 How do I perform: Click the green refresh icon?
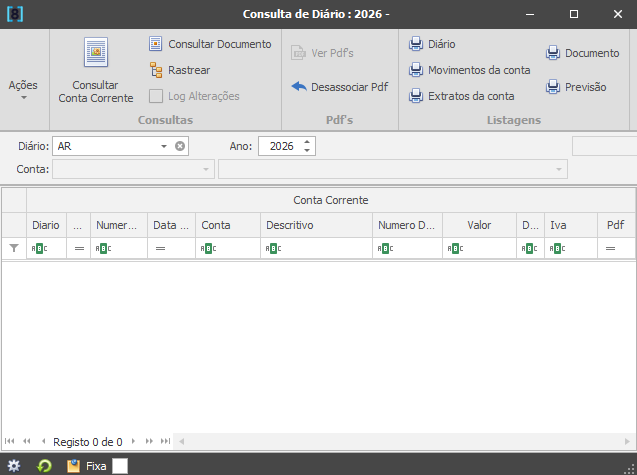click(44, 466)
